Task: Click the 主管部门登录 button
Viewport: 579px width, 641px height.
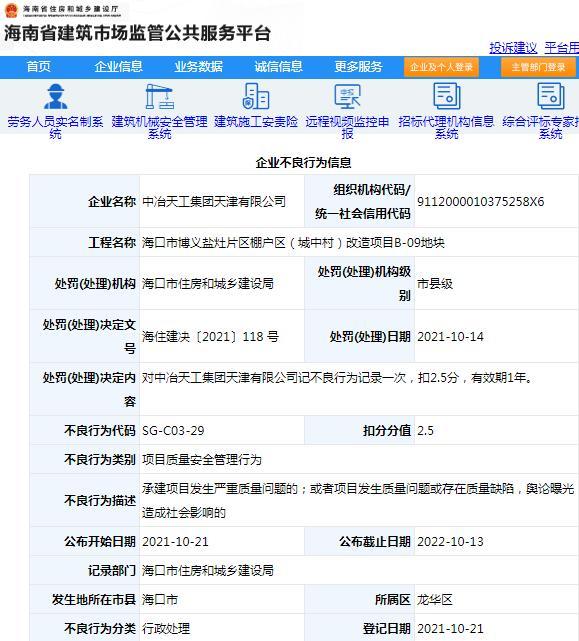Action: pos(538,67)
